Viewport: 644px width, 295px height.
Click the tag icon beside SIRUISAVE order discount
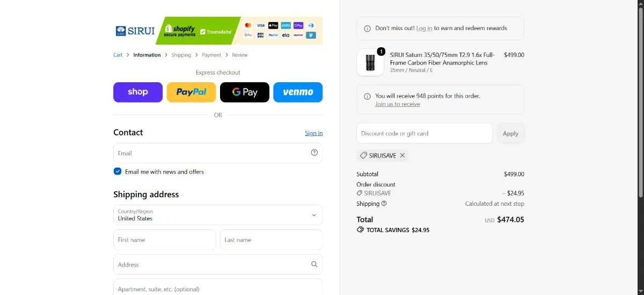pyautogui.click(x=360, y=193)
